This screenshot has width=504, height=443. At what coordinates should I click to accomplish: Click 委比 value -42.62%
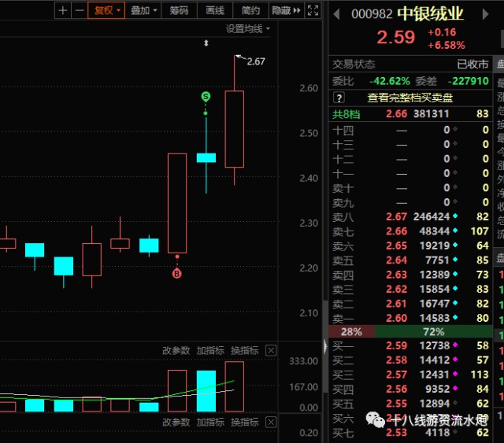click(390, 81)
